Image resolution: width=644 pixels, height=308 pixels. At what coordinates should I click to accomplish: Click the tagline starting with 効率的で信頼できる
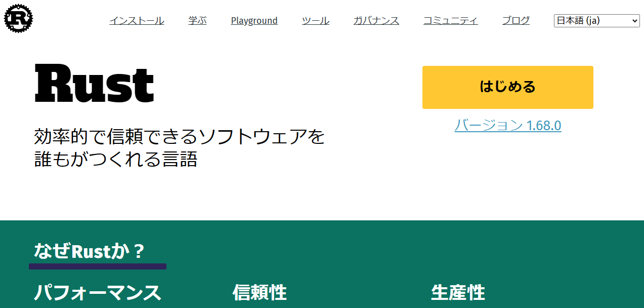point(179,137)
